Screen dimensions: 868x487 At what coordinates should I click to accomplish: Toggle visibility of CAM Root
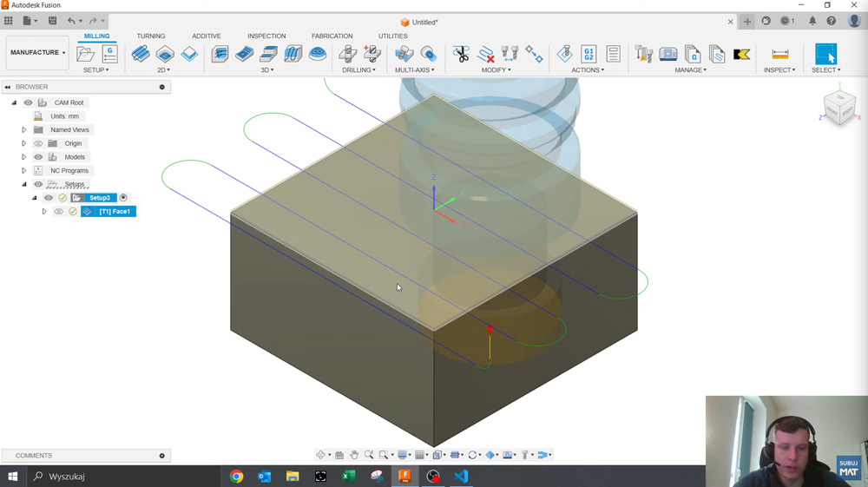(x=29, y=102)
